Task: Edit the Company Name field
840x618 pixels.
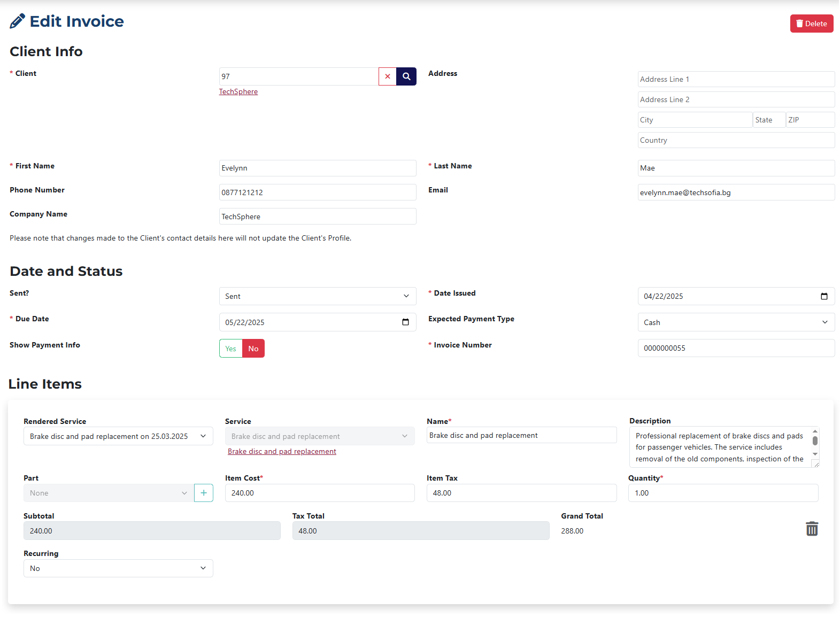Action: 318,217
